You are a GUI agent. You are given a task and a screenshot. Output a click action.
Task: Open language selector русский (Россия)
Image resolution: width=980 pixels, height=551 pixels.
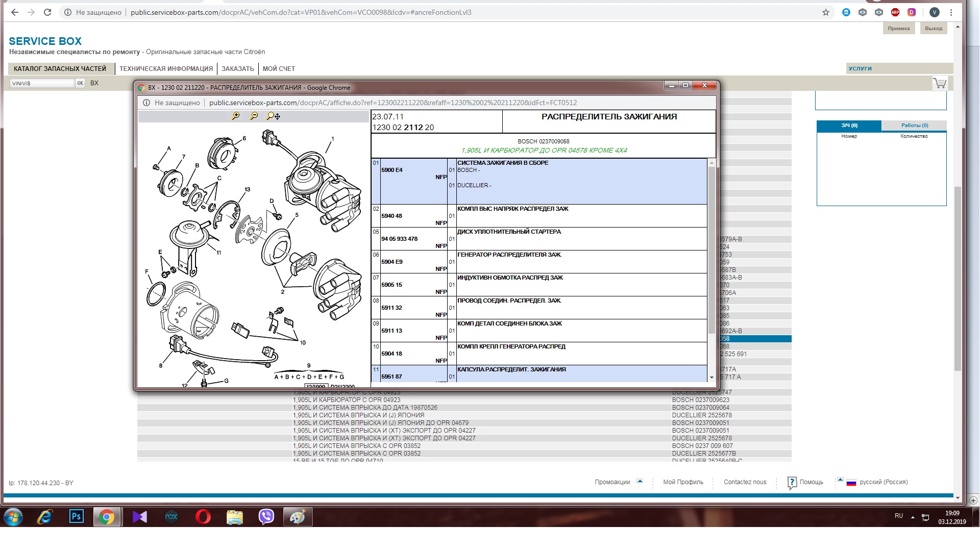[883, 482]
